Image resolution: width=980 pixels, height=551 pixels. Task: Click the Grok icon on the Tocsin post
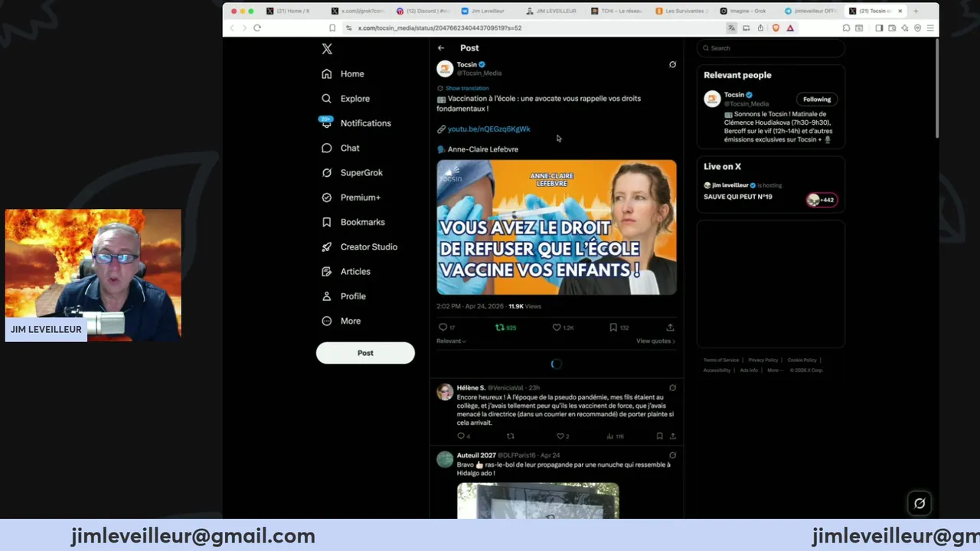672,65
